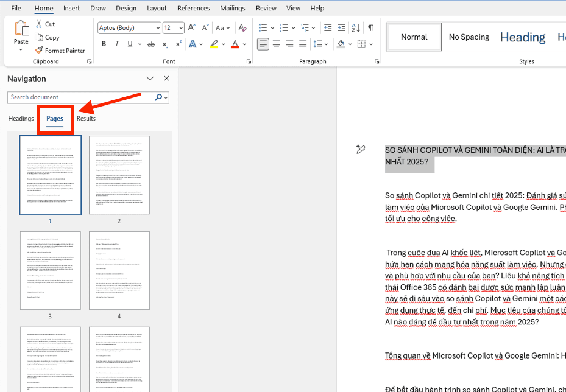Copy the selection with Copy
The height and width of the screenshot is (392, 566).
(x=47, y=37)
